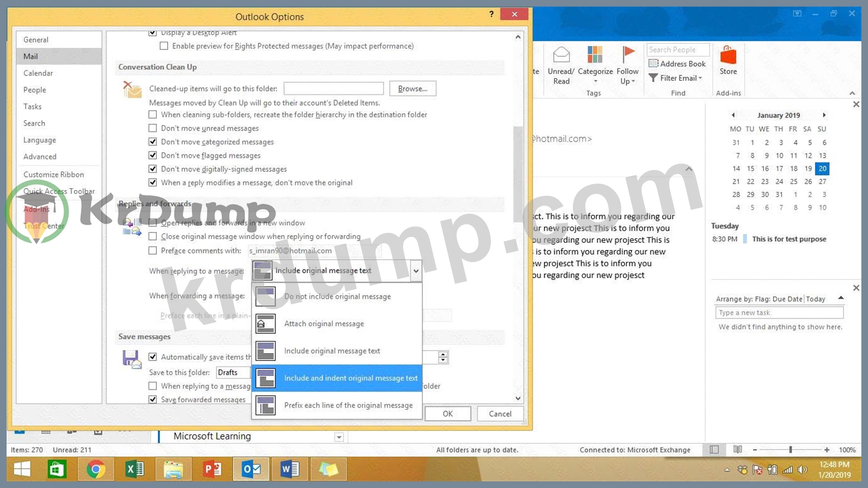This screenshot has width=868, height=488.
Task: Select Calendar options category
Action: pyautogui.click(x=59, y=73)
